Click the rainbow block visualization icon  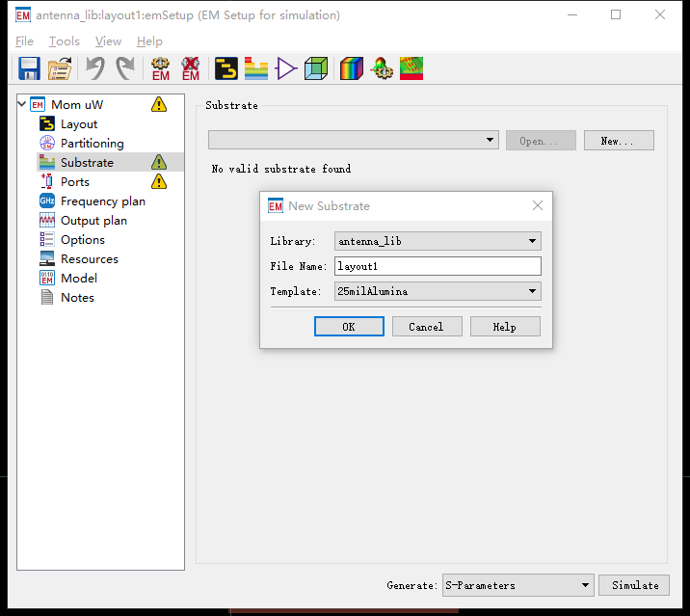351,68
